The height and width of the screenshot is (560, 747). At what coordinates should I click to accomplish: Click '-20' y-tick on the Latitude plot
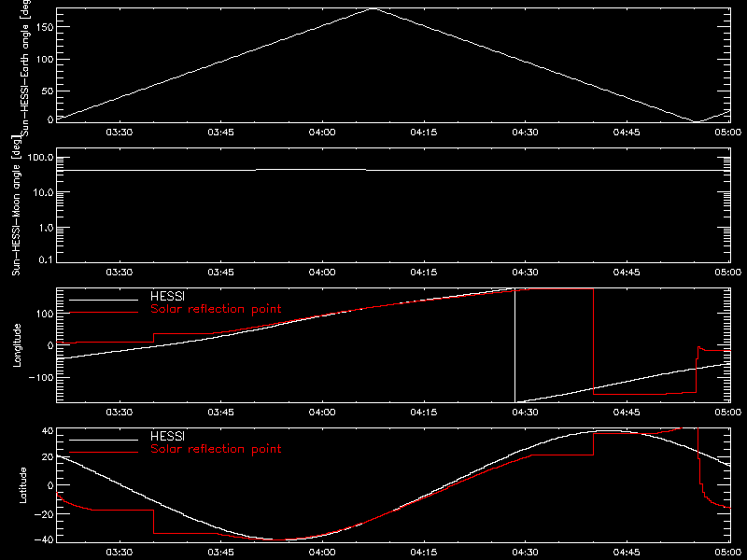44,514
